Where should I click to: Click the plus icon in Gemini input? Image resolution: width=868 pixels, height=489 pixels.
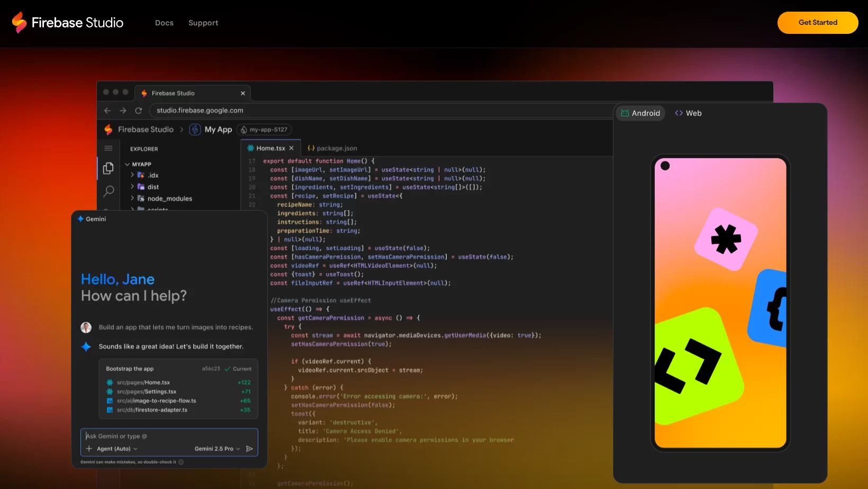click(x=89, y=449)
